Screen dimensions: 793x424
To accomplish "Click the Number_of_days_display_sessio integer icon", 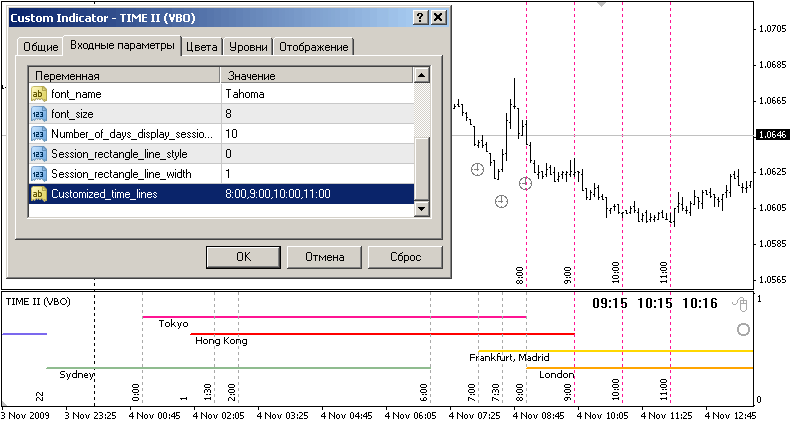I will [x=39, y=134].
